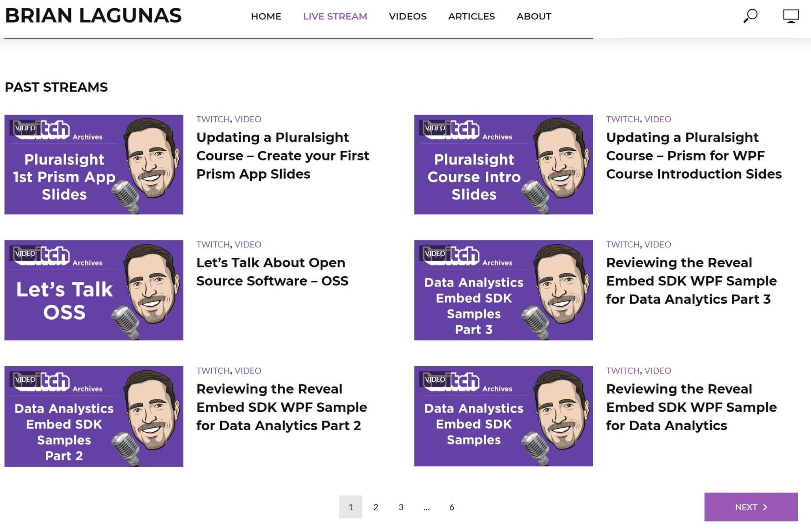
Task: Go to pagination page 2
Action: point(375,507)
